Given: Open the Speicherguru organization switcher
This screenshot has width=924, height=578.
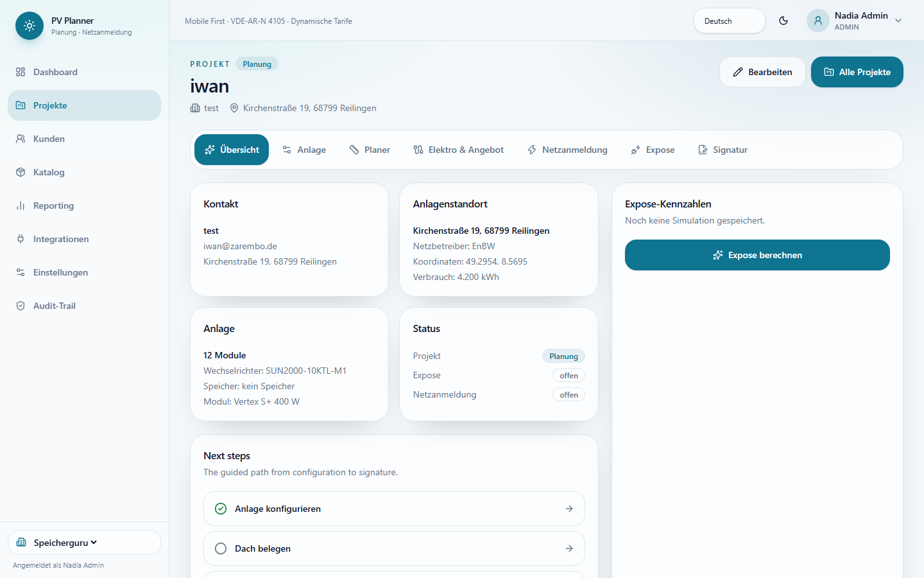Looking at the screenshot, I should coord(84,542).
